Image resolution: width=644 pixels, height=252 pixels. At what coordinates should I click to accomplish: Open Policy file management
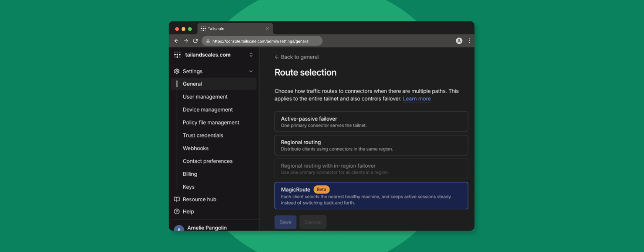coord(211,122)
